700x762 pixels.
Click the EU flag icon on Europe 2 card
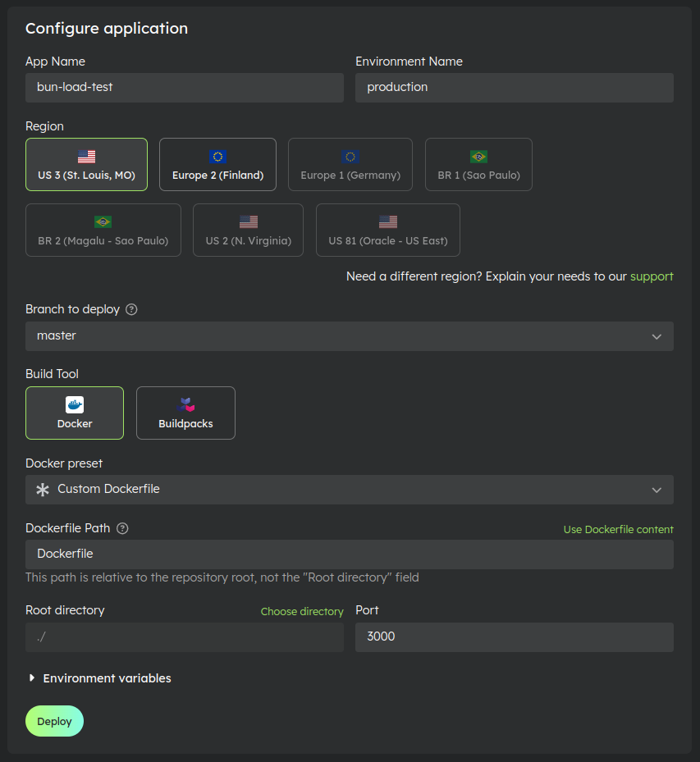[x=217, y=156]
